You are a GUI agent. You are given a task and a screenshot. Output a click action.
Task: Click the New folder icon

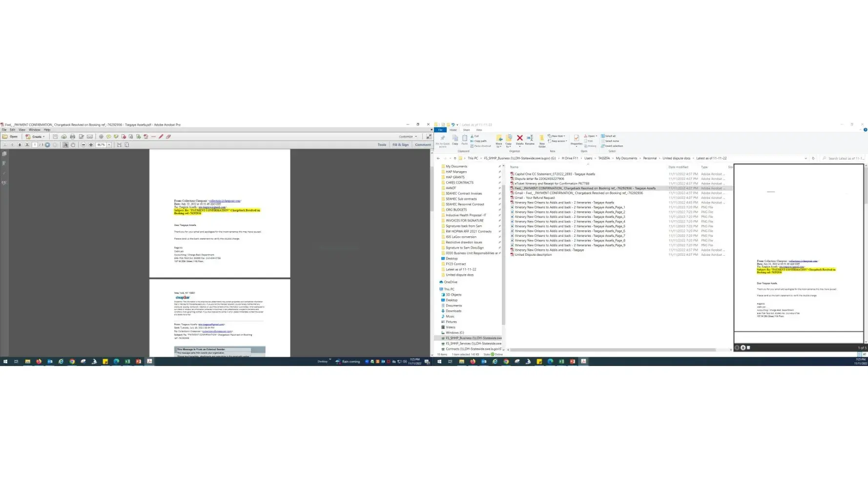tap(542, 142)
